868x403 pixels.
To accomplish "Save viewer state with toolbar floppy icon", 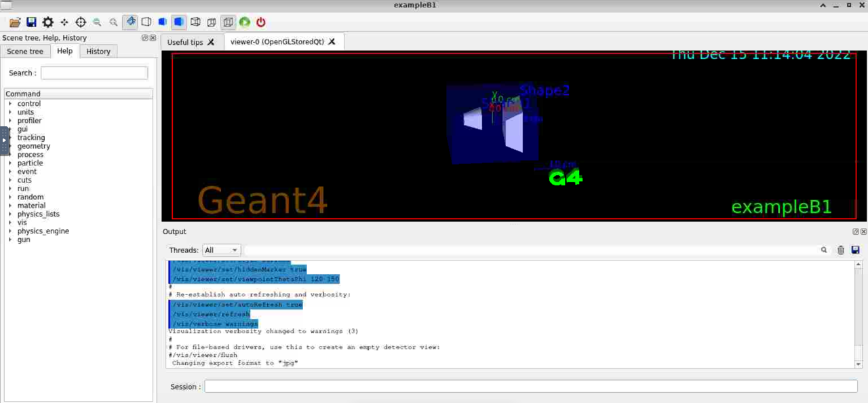I will click(31, 22).
